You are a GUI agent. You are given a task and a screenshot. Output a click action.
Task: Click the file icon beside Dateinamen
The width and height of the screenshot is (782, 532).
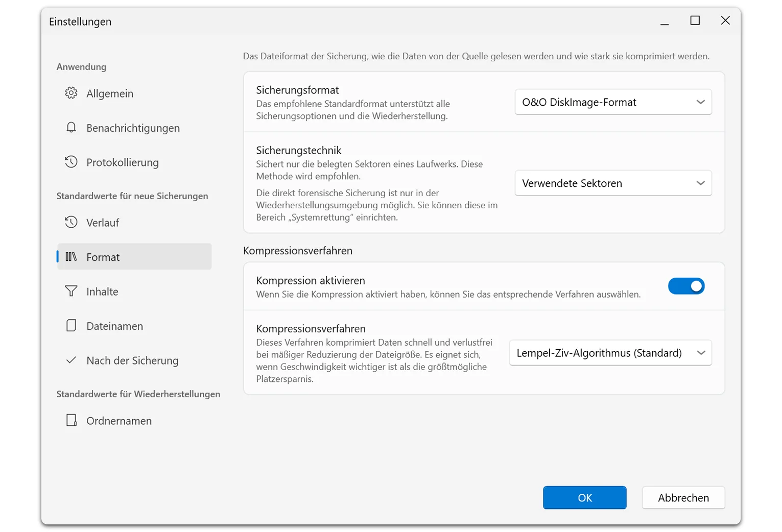tap(71, 326)
